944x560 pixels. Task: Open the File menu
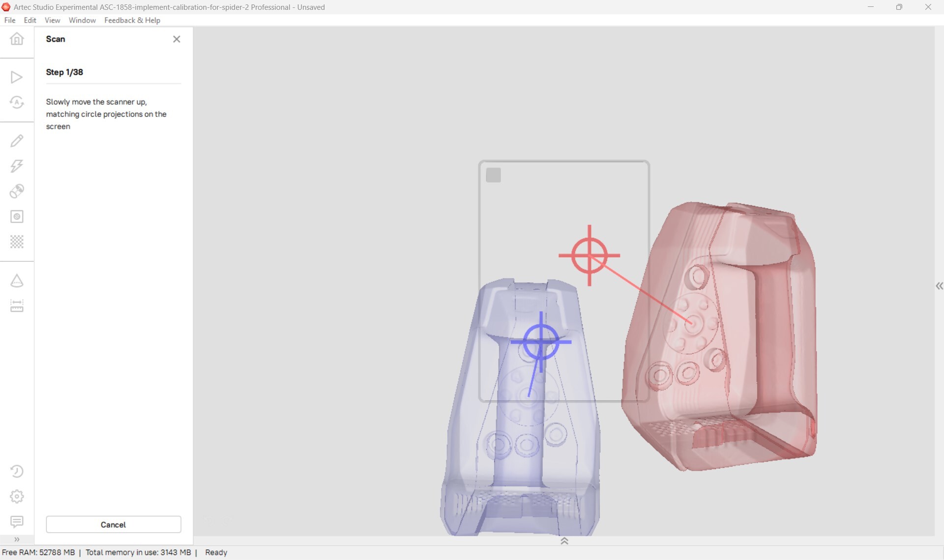10,20
